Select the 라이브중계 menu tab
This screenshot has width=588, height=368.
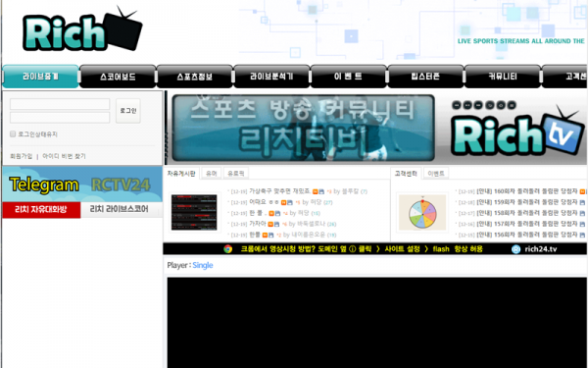click(x=40, y=77)
